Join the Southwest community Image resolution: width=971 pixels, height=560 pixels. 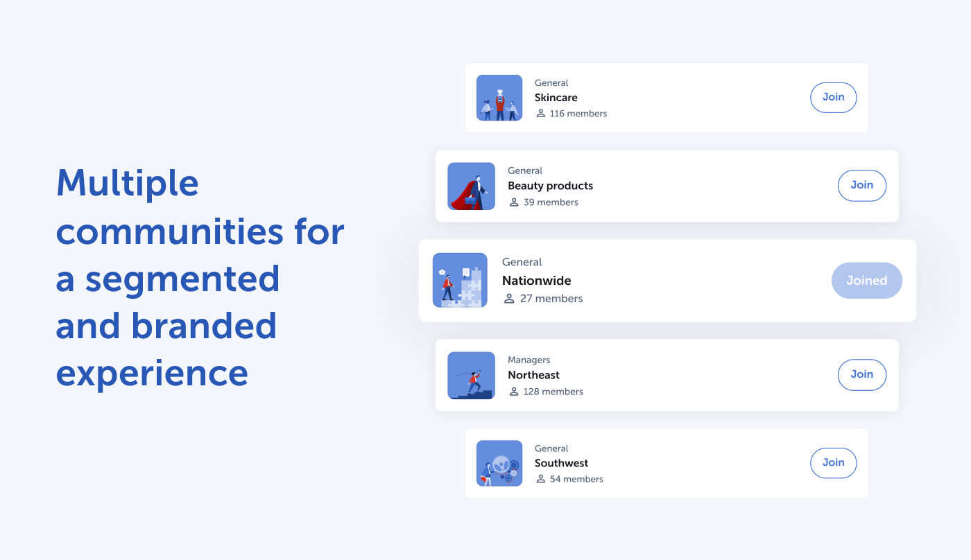833,463
